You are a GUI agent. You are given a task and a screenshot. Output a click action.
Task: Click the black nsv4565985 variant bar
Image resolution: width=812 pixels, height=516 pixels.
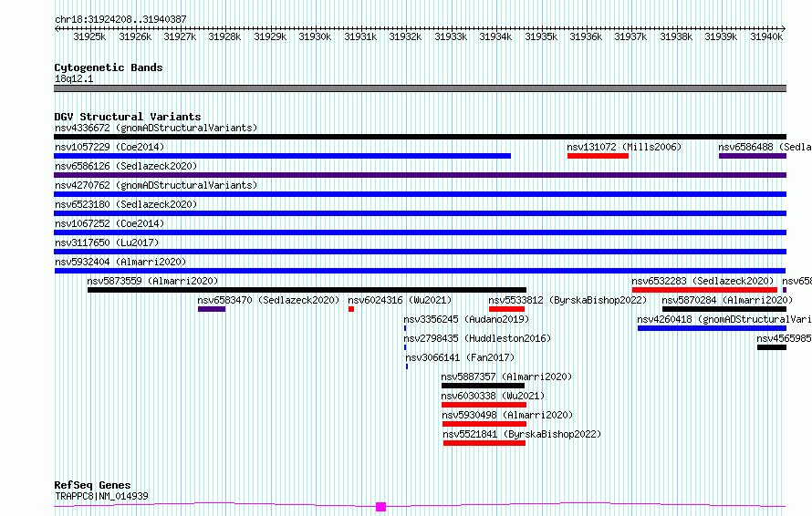(772, 347)
